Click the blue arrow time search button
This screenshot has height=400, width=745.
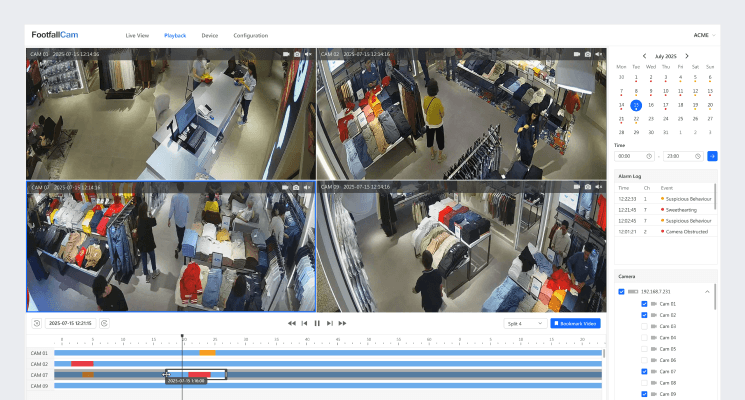712,156
